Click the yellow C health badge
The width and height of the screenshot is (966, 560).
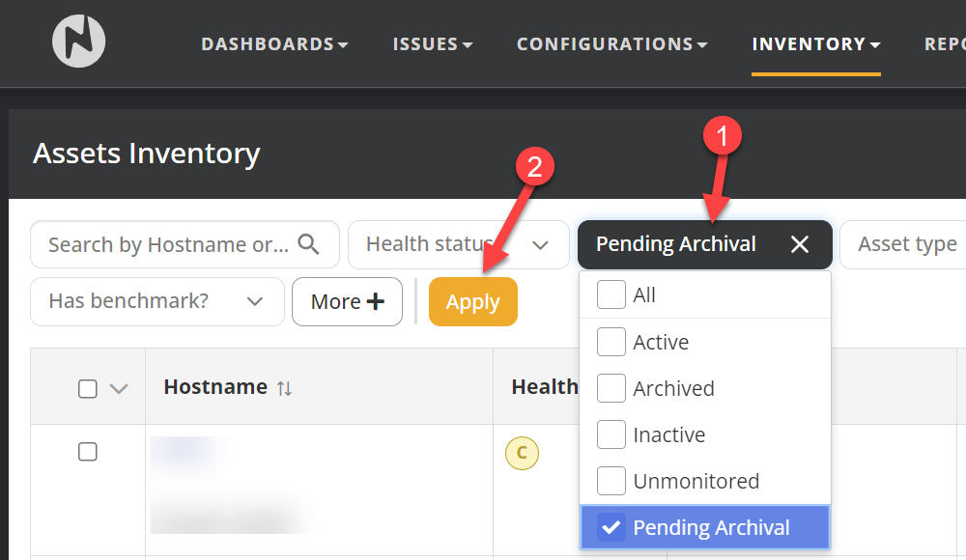(522, 452)
